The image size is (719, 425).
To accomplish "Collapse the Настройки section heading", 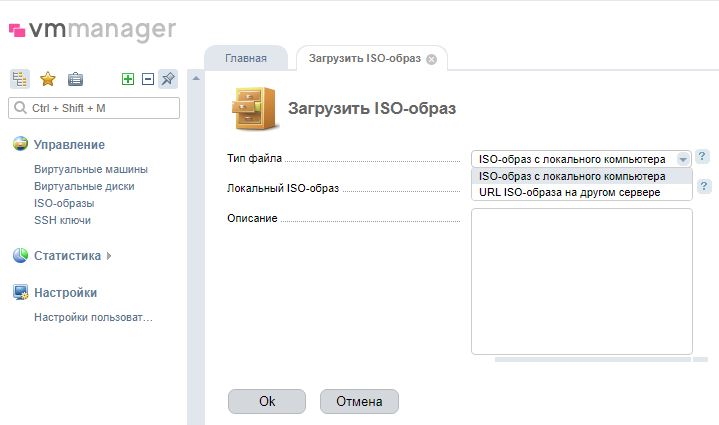I will click(66, 293).
